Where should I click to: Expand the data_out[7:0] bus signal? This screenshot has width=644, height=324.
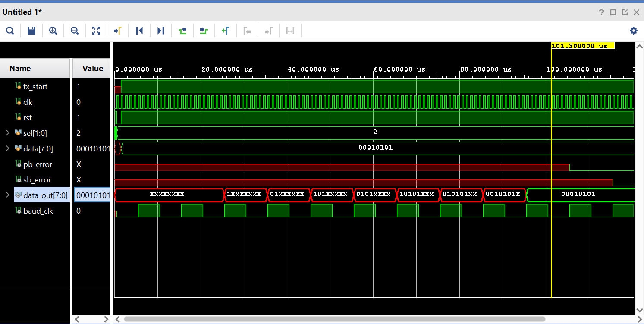(8, 195)
